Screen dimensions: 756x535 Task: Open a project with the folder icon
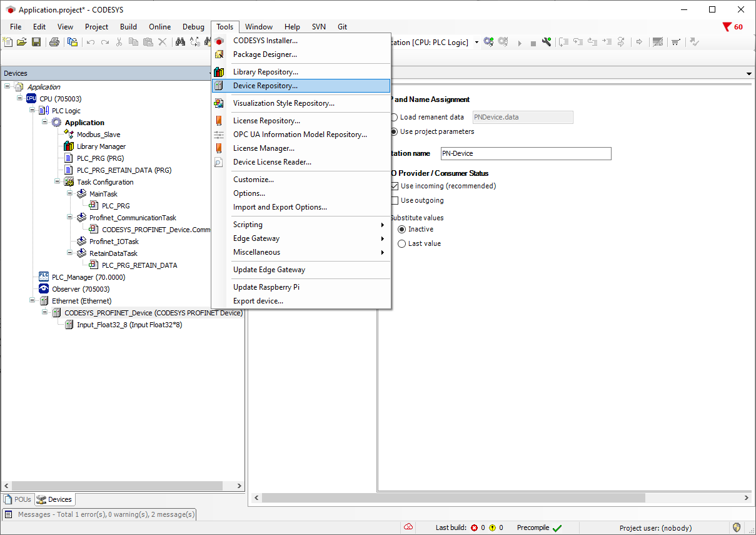click(22, 42)
